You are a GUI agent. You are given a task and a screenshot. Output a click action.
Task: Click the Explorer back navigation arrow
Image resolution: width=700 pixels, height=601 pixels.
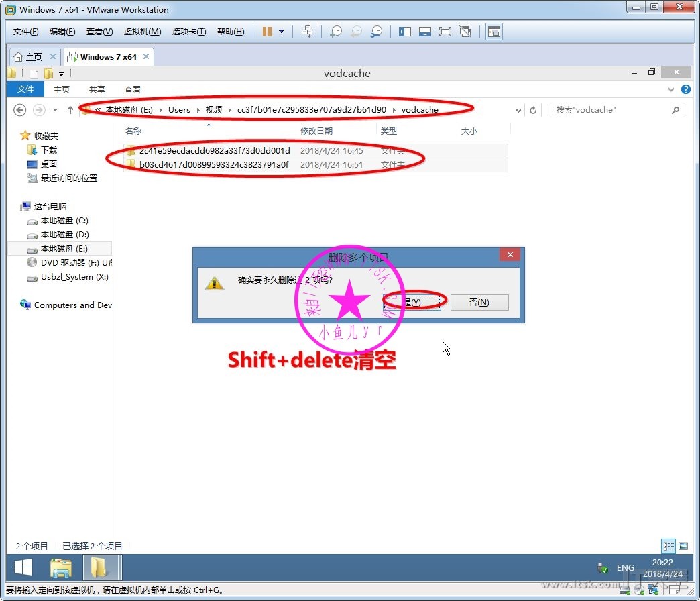click(20, 110)
